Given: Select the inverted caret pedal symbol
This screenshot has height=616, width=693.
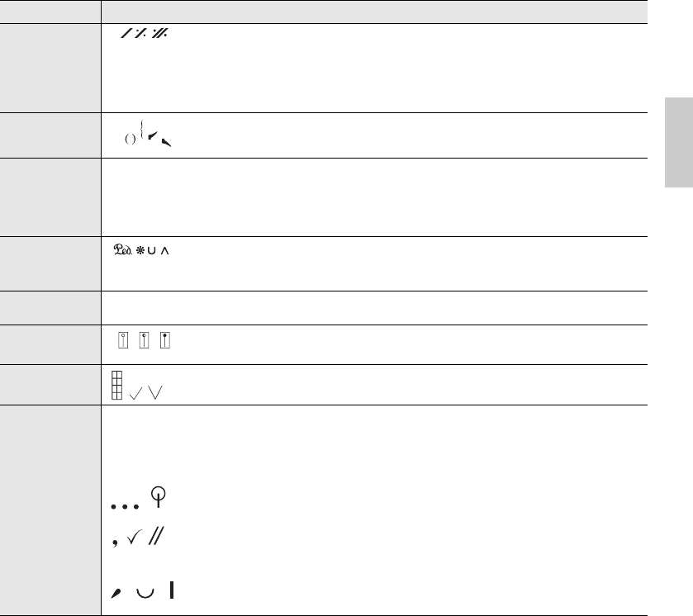Looking at the screenshot, I should pos(165,250).
